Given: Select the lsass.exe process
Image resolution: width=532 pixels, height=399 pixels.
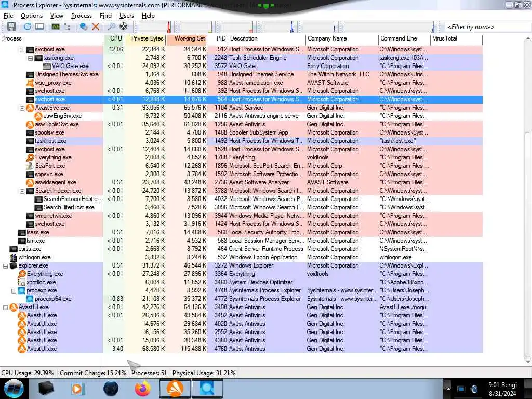Looking at the screenshot, I should click(x=38, y=232).
